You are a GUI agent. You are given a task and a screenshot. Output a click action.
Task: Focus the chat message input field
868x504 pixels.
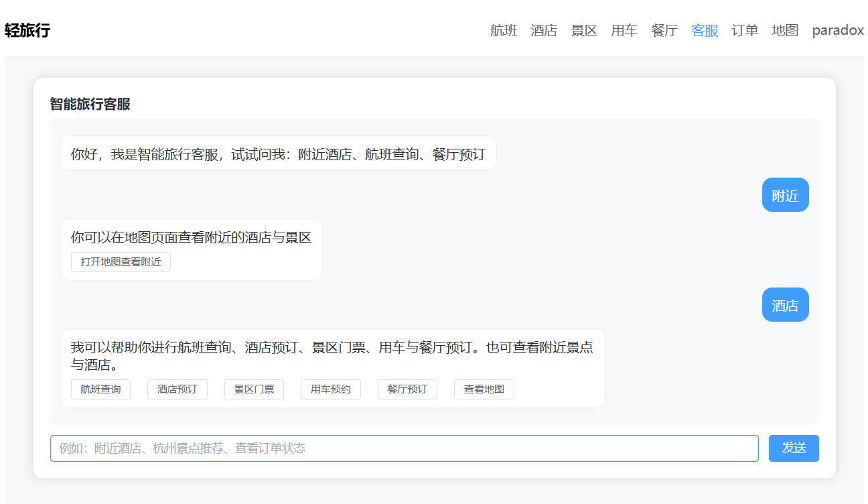404,448
